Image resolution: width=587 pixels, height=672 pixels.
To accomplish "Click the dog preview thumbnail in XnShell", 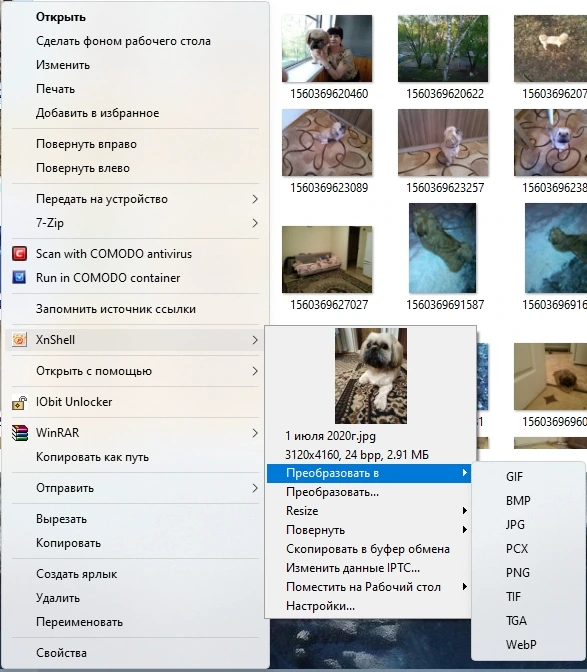I will point(371,376).
